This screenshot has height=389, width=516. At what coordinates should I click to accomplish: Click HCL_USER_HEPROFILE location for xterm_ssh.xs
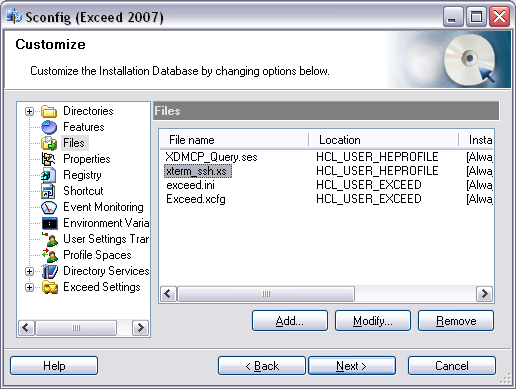coord(377,171)
